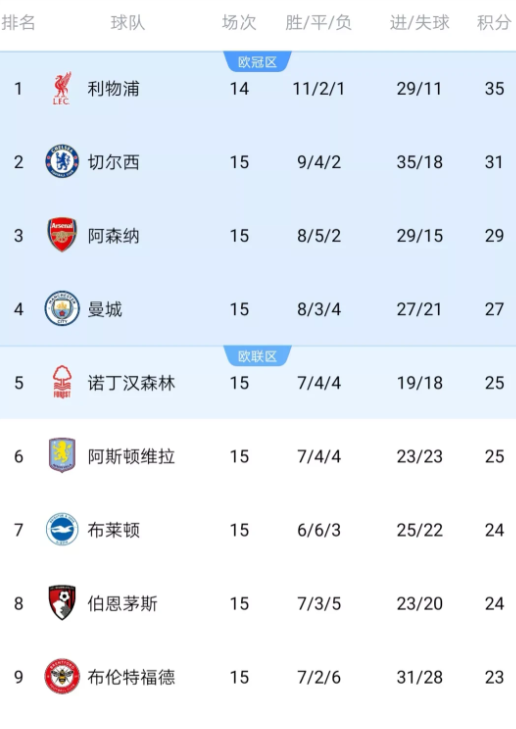Sort by 积分 column header
This screenshot has width=516, height=729.
pos(494,22)
